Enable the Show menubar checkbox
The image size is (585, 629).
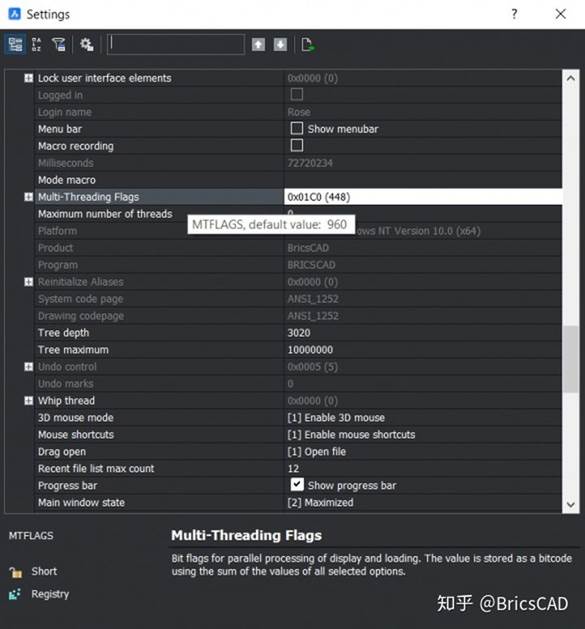point(297,128)
